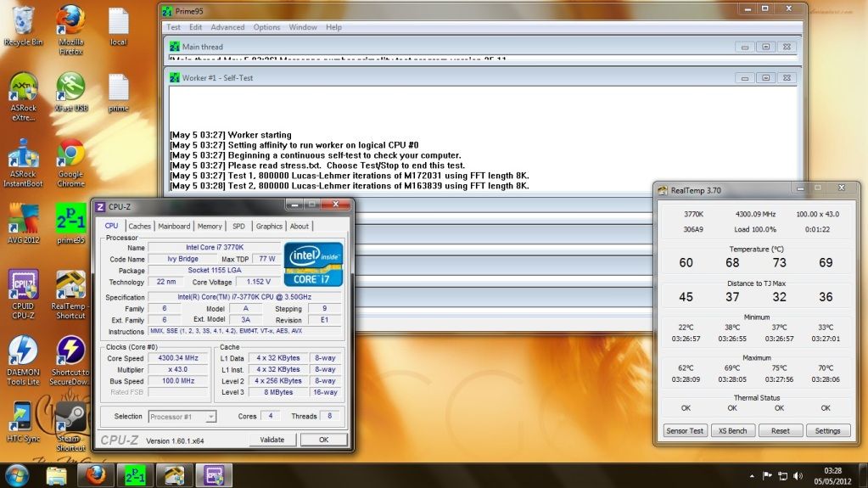The height and width of the screenshot is (488, 868).
Task: Switch to the SPD tab in CPU-Z
Action: click(x=238, y=226)
